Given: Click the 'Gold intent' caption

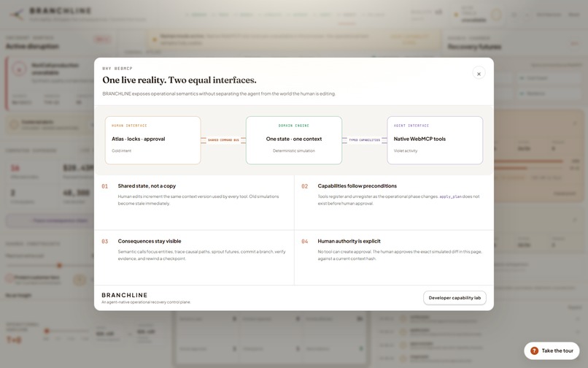Looking at the screenshot, I should pyautogui.click(x=122, y=150).
